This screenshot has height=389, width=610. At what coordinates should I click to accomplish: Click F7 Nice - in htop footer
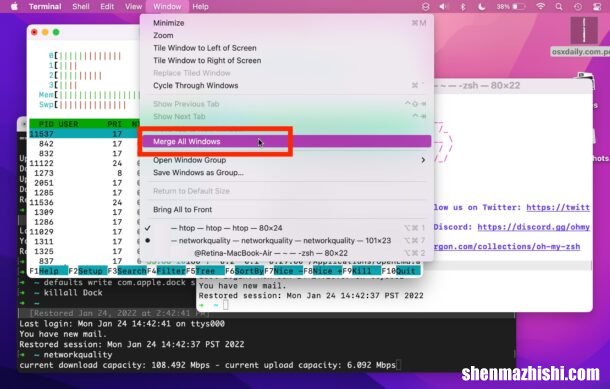pyautogui.click(x=283, y=271)
